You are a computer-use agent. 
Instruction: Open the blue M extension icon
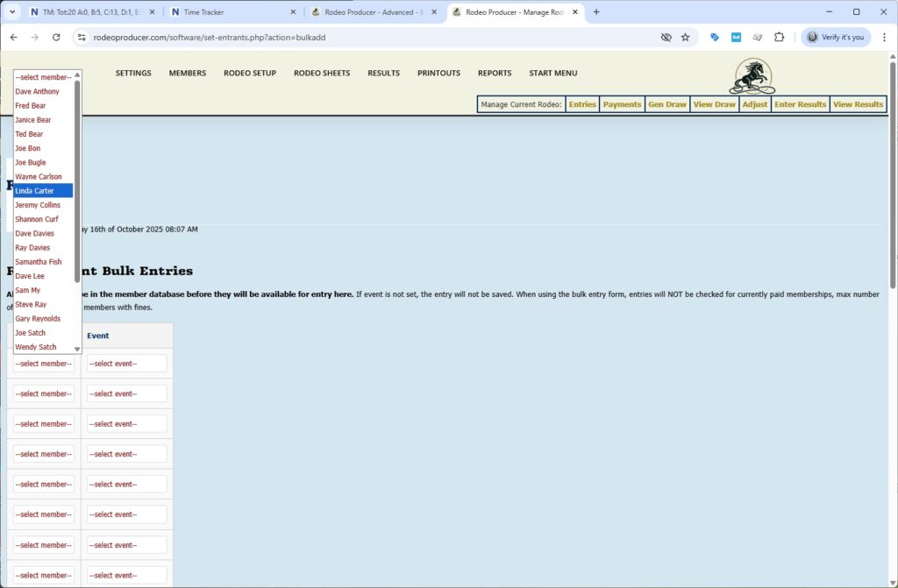pyautogui.click(x=735, y=37)
